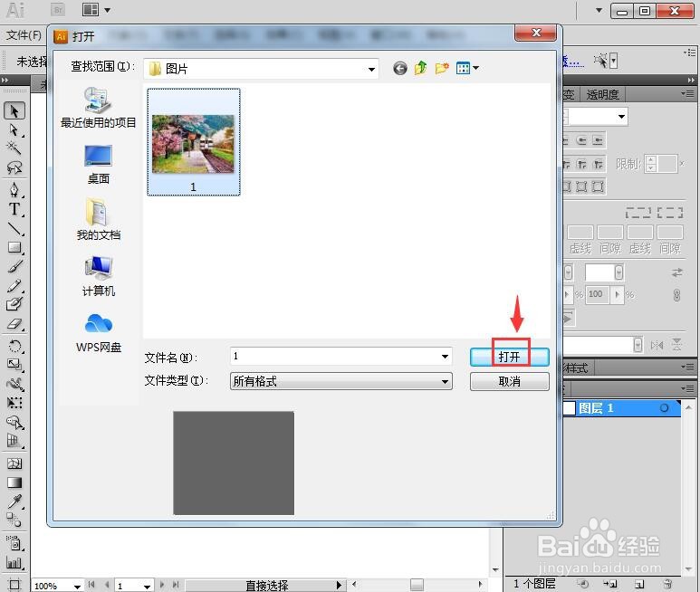Select the Paintbrush tool
The image size is (700, 592).
pos(14,267)
